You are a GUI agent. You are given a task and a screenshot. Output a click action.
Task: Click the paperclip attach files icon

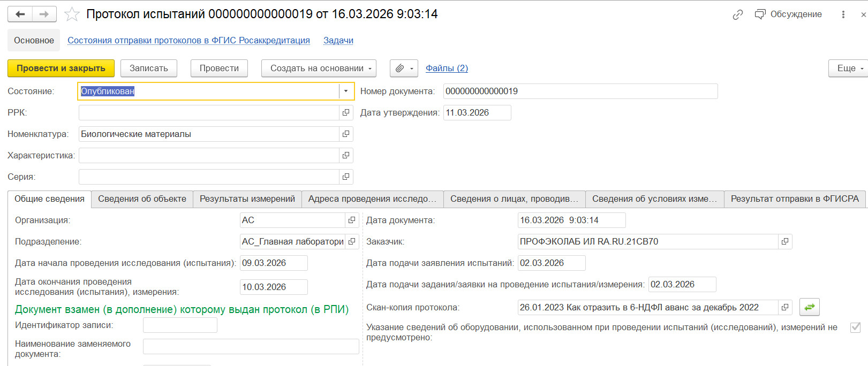click(399, 68)
